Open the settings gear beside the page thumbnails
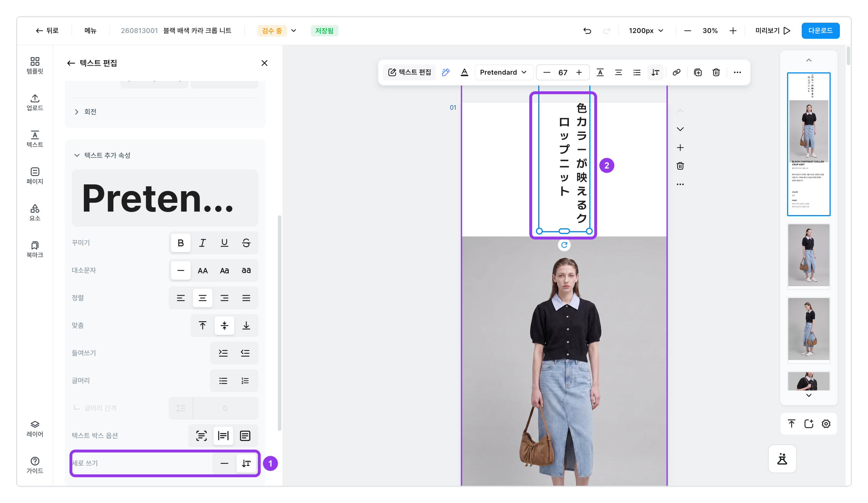Screen dimensions: 868x503 point(826,424)
